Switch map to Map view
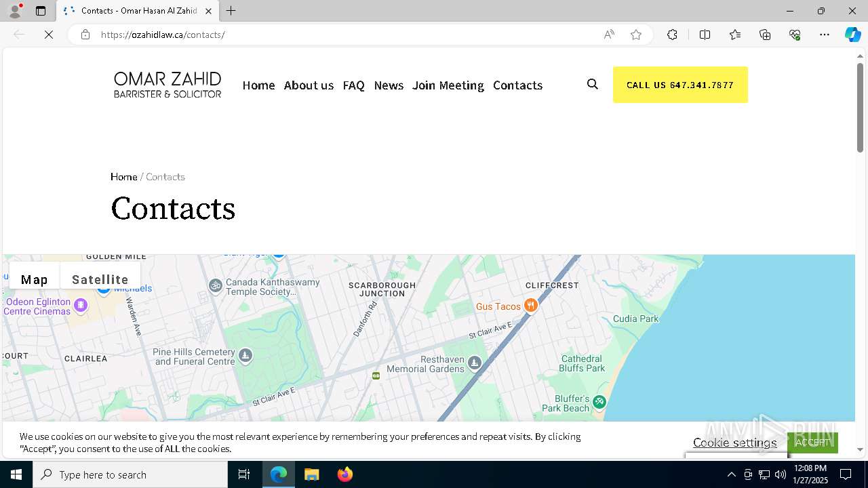 point(35,279)
